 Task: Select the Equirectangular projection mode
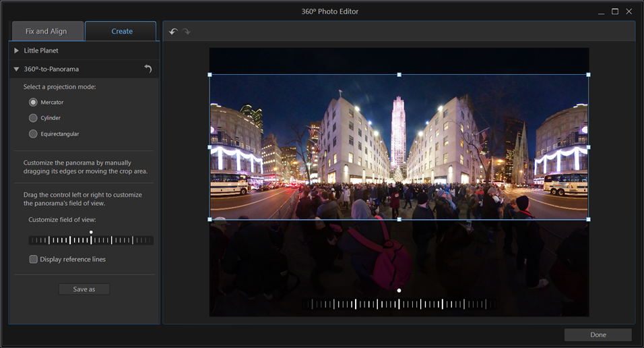tap(33, 134)
